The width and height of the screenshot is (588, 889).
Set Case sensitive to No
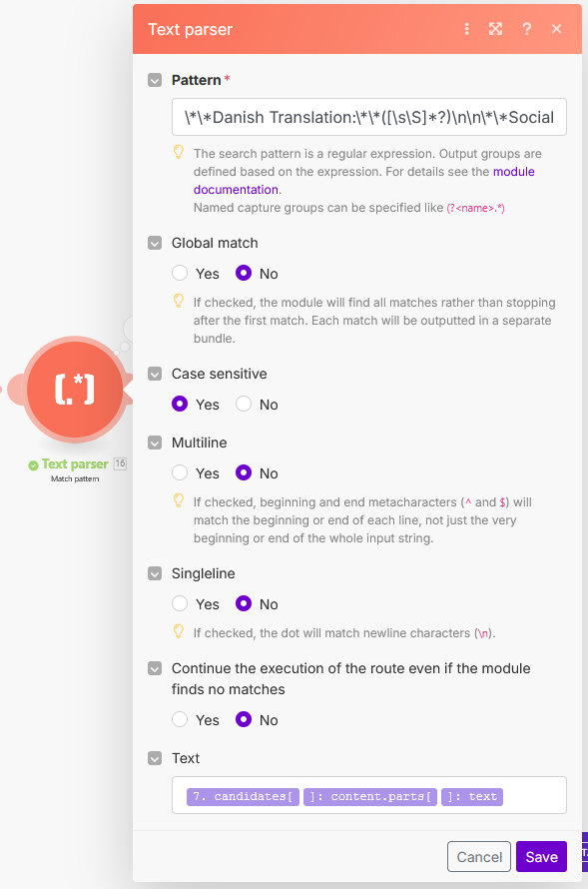pyautogui.click(x=243, y=404)
